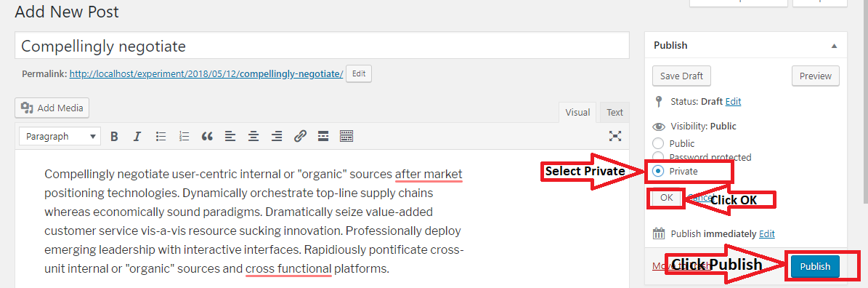Insert a numbered list
The height and width of the screenshot is (288, 868).
tap(184, 136)
